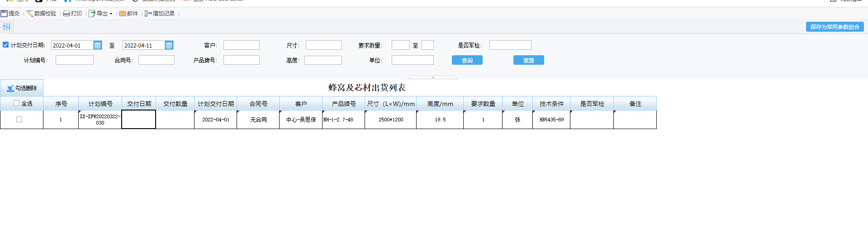Click the 要求数量 minimum input field
The image size is (868, 226).
401,45
